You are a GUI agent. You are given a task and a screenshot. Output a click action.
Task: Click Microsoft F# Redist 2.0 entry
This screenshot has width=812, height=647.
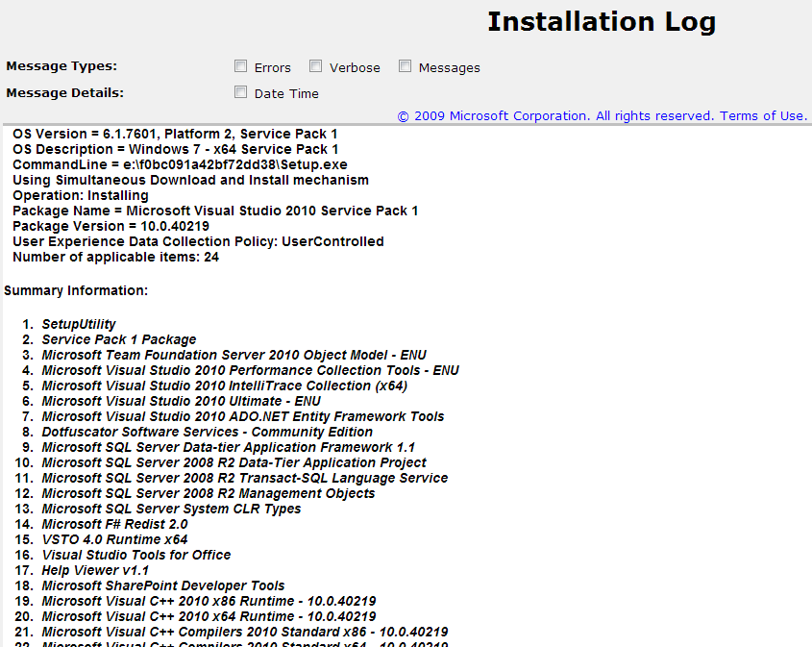[x=115, y=525]
